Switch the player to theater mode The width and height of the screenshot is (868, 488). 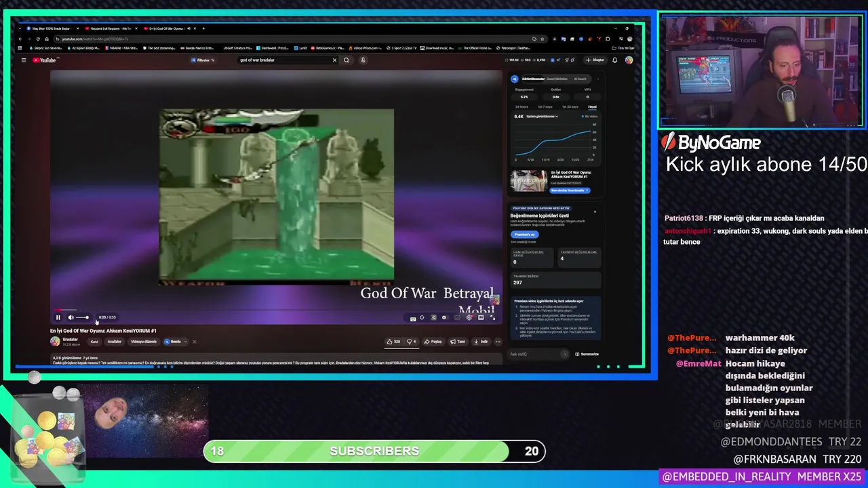[481, 317]
